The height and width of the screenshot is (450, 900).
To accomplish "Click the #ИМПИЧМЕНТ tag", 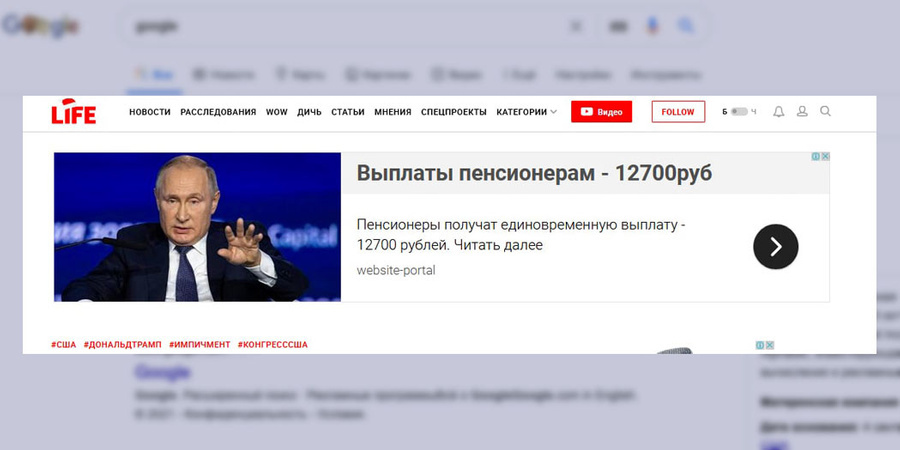I will tap(199, 344).
